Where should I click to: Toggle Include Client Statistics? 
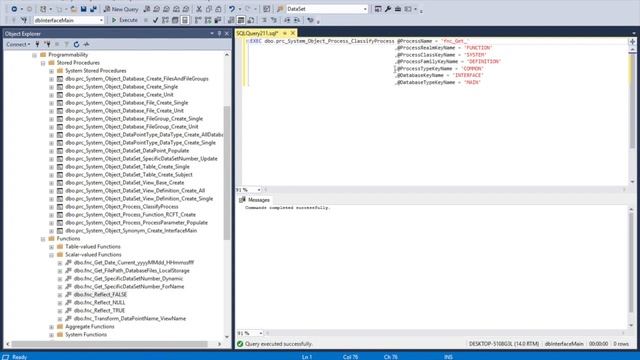coord(218,20)
